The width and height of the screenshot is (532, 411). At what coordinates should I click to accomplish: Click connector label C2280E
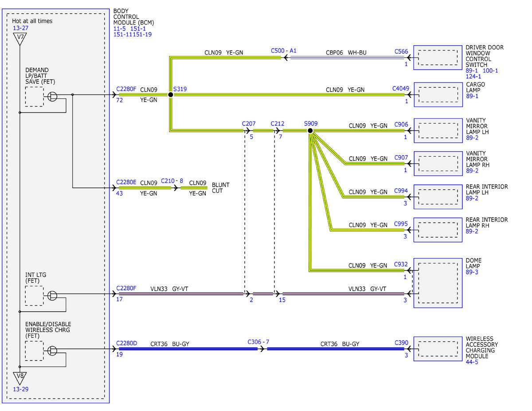click(126, 182)
